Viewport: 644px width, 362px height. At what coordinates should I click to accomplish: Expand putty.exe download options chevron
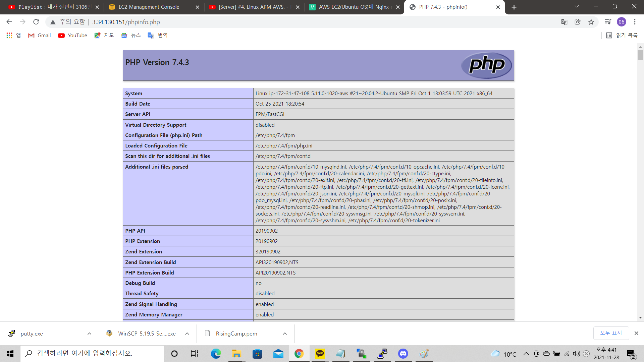[89, 334]
